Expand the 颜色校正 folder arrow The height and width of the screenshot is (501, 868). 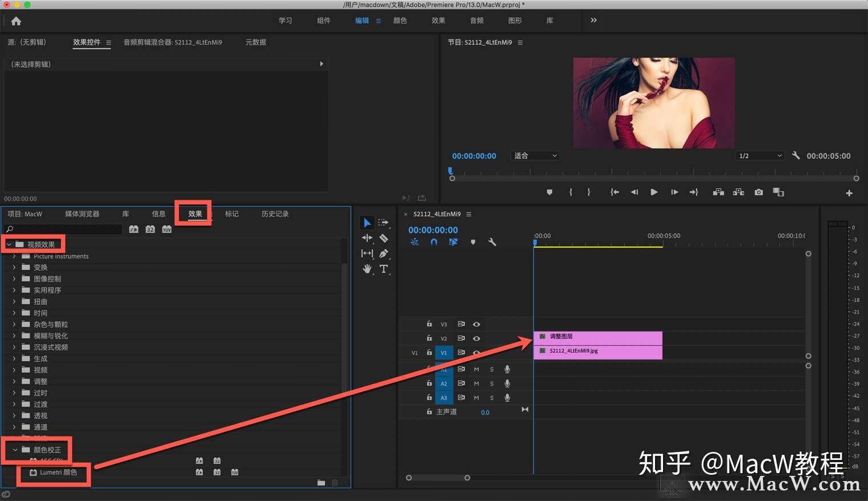coord(15,450)
